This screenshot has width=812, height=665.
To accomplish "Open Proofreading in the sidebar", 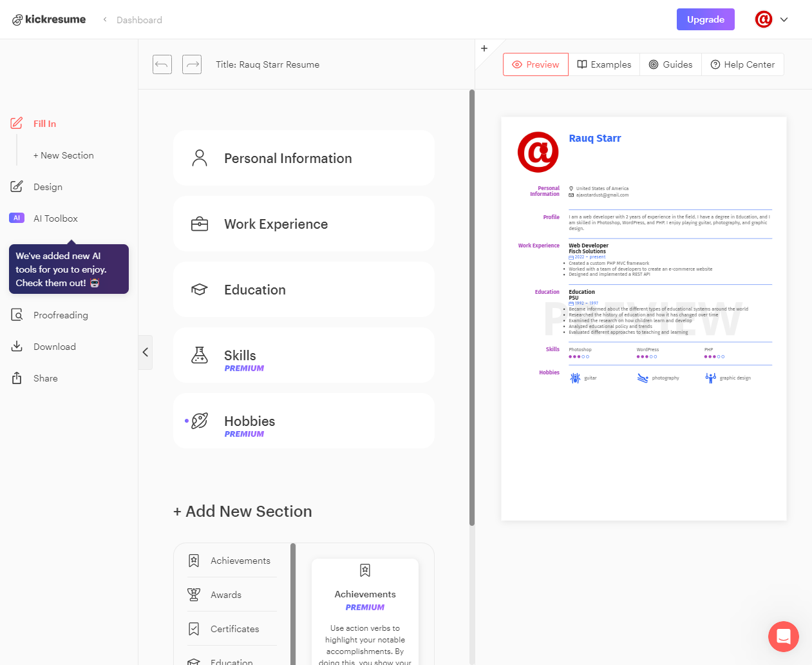I will coord(61,315).
